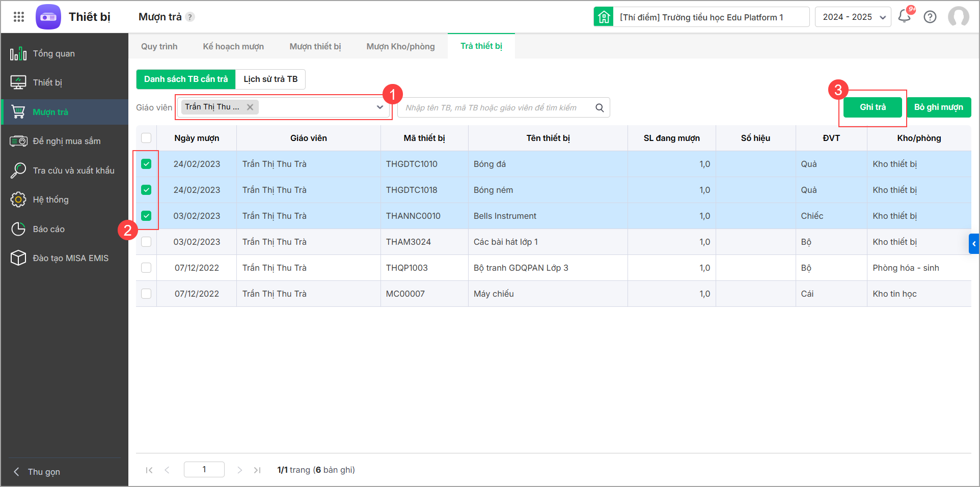Image resolution: width=980 pixels, height=487 pixels.
Task: Uncheck the Bóng đá row checkbox
Action: pyautogui.click(x=146, y=164)
